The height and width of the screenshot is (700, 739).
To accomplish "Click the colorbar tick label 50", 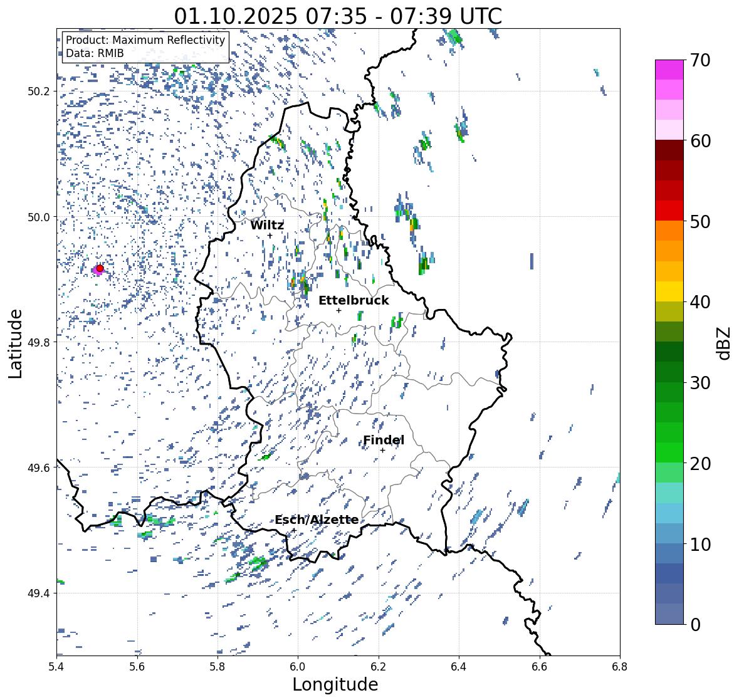I will coord(700,222).
